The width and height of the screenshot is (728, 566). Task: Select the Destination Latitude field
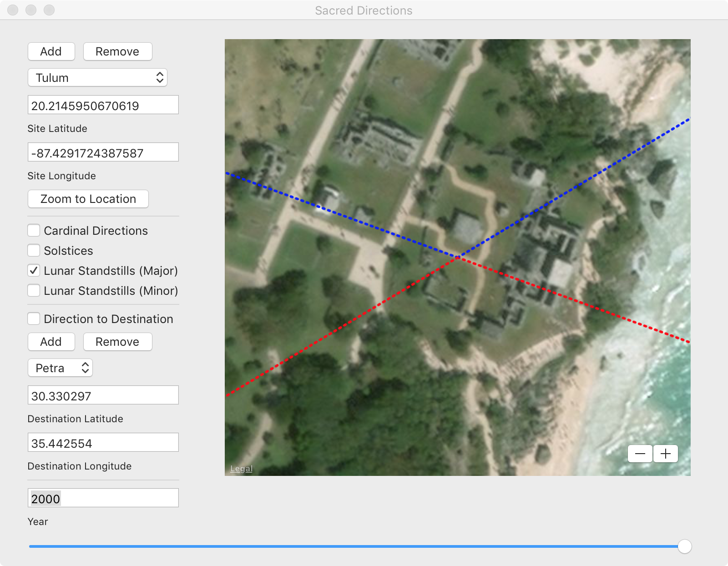(x=103, y=395)
